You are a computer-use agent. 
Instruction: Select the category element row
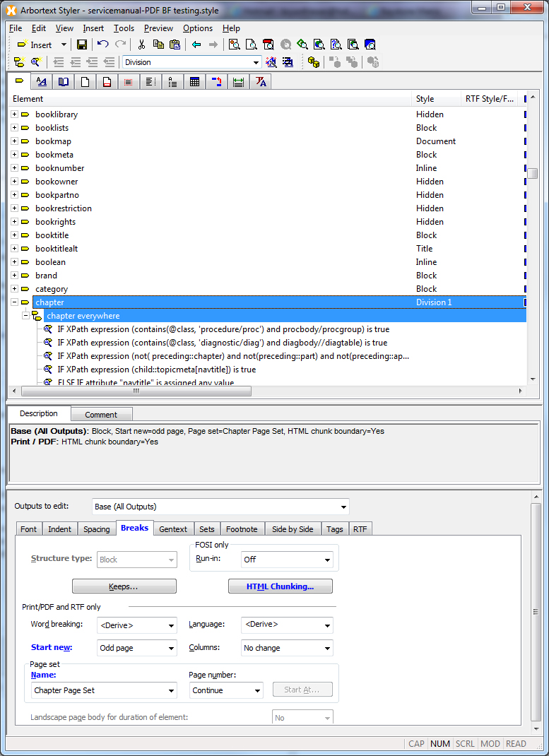pyautogui.click(x=267, y=289)
